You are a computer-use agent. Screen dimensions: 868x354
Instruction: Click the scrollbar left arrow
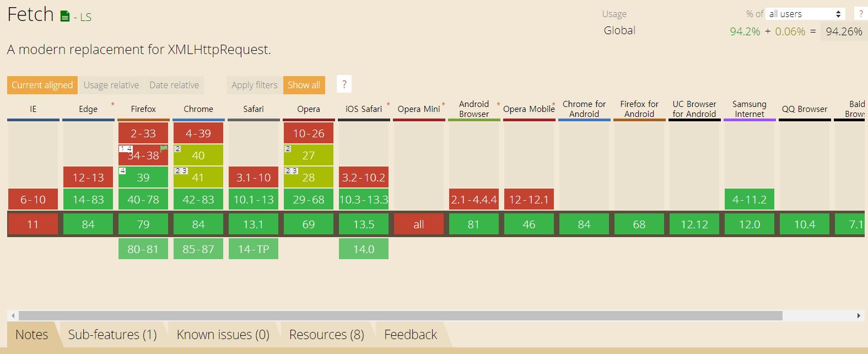(13, 316)
